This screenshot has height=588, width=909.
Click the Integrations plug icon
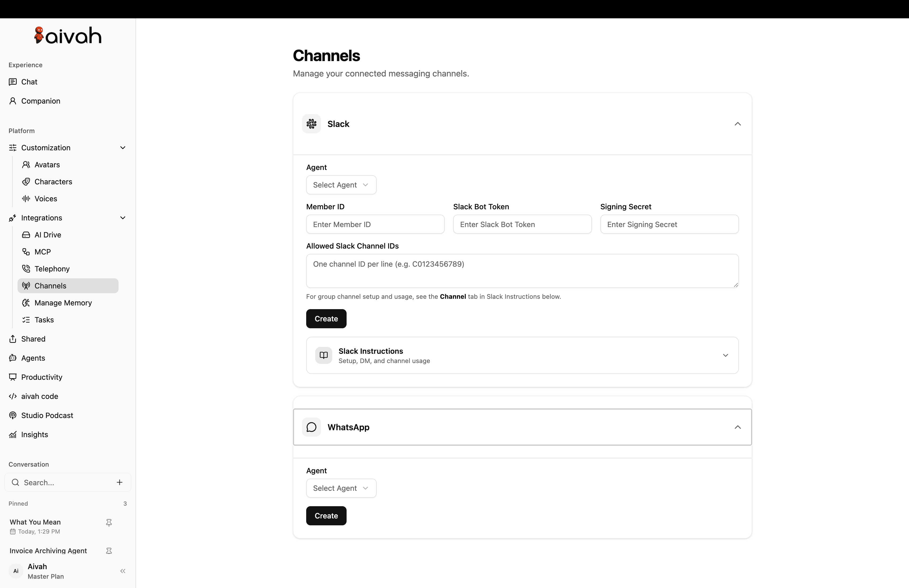pyautogui.click(x=12, y=218)
